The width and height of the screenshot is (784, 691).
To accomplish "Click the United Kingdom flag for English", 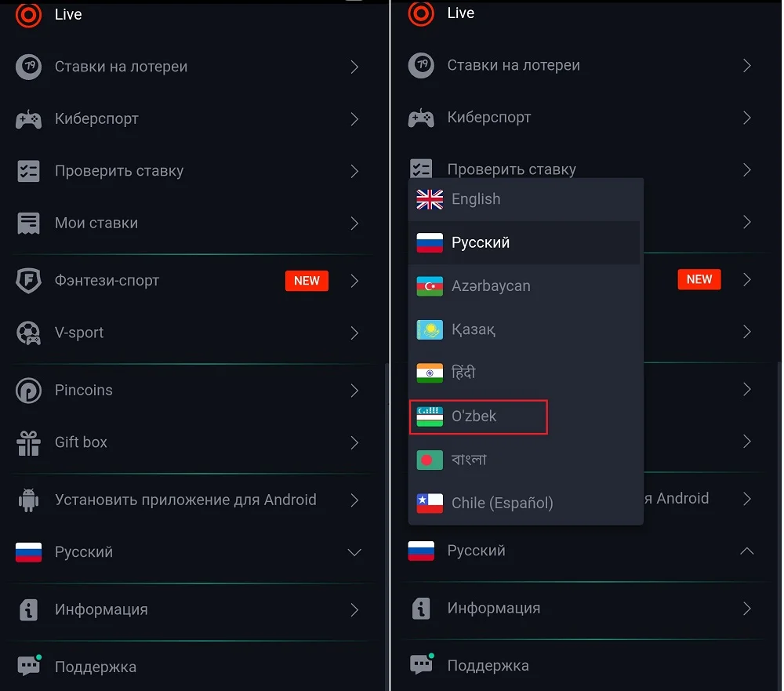I will pos(430,199).
